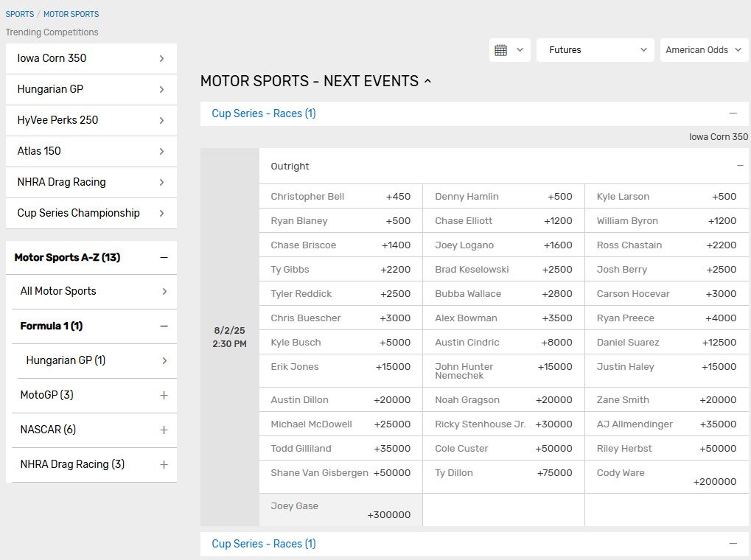
Task: Select Todd Gilliland +35000
Action: pos(340,449)
